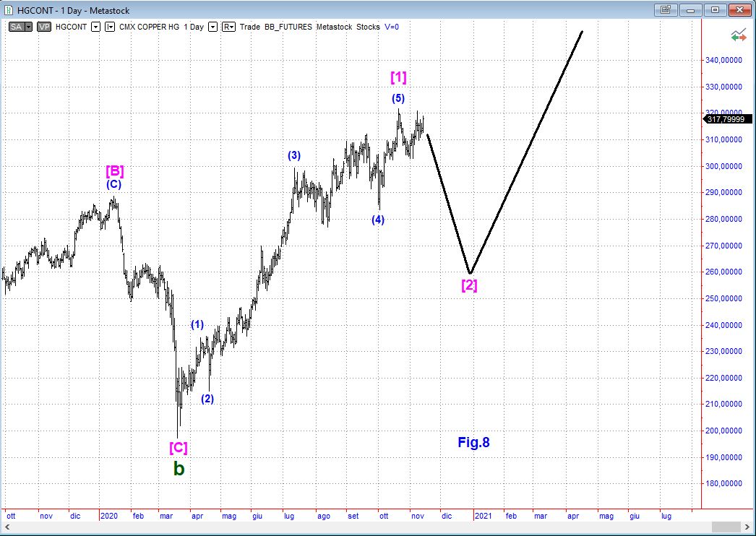Open the I indicator dropdown
The image size is (756, 536).
pyautogui.click(x=110, y=27)
